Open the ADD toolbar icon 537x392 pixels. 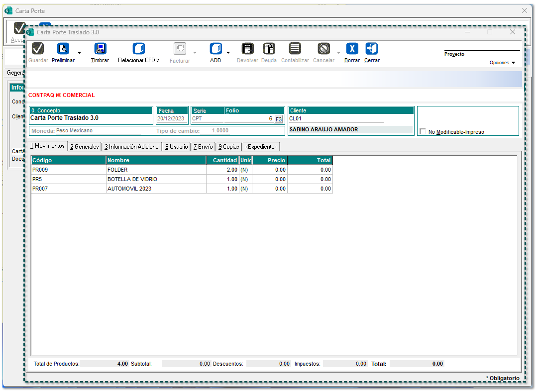point(215,49)
